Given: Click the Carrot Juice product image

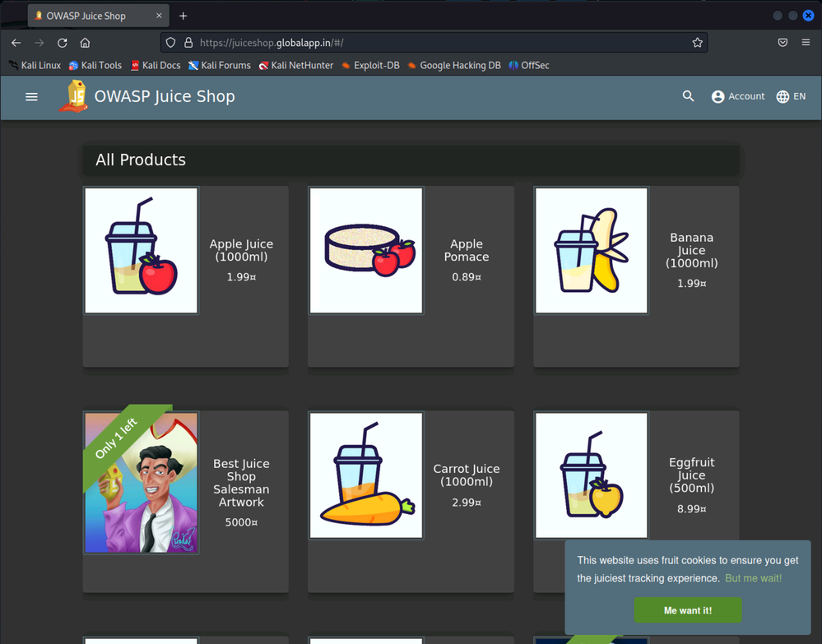Looking at the screenshot, I should click(x=366, y=475).
